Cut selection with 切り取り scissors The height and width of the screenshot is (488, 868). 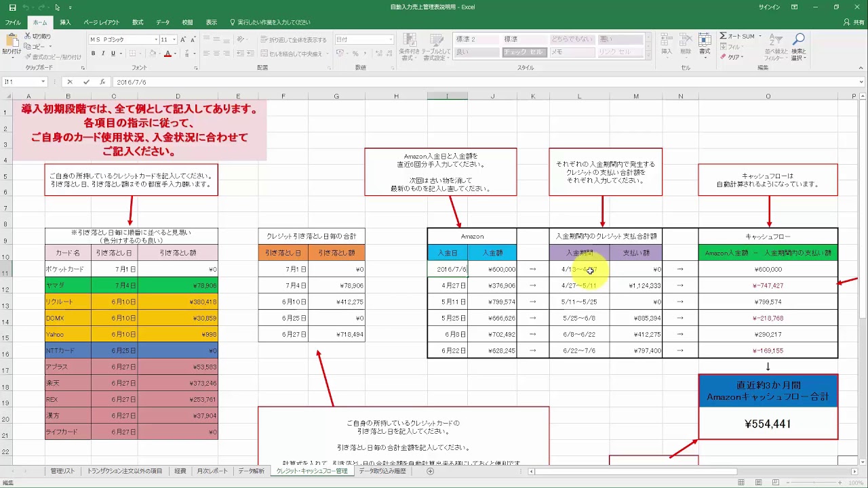[x=38, y=36]
